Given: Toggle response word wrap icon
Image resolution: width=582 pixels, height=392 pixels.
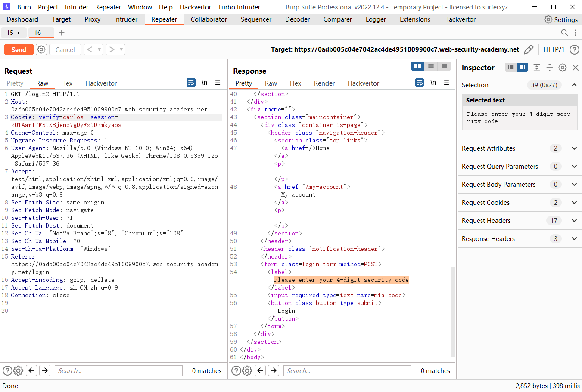Looking at the screenshot, I should click(x=420, y=83).
